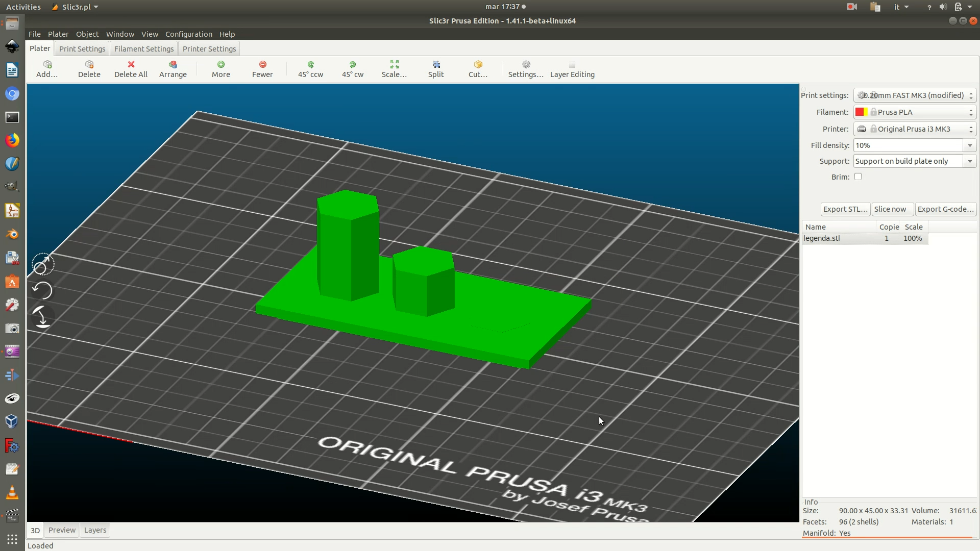Select the move gizmo in 3D view

(x=43, y=264)
